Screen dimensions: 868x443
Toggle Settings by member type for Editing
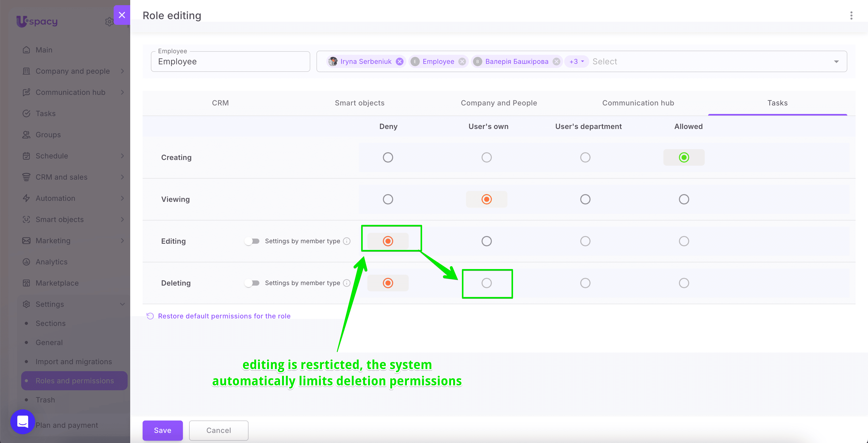(x=252, y=241)
